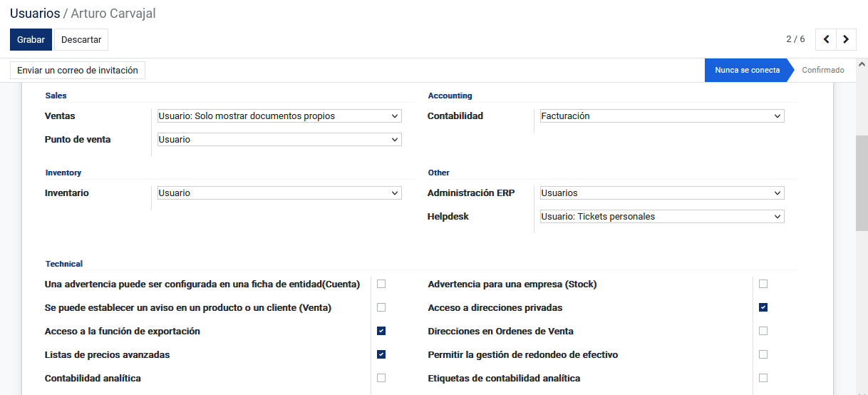Click the Direcciones en Ordenes de Venta label

(x=501, y=331)
